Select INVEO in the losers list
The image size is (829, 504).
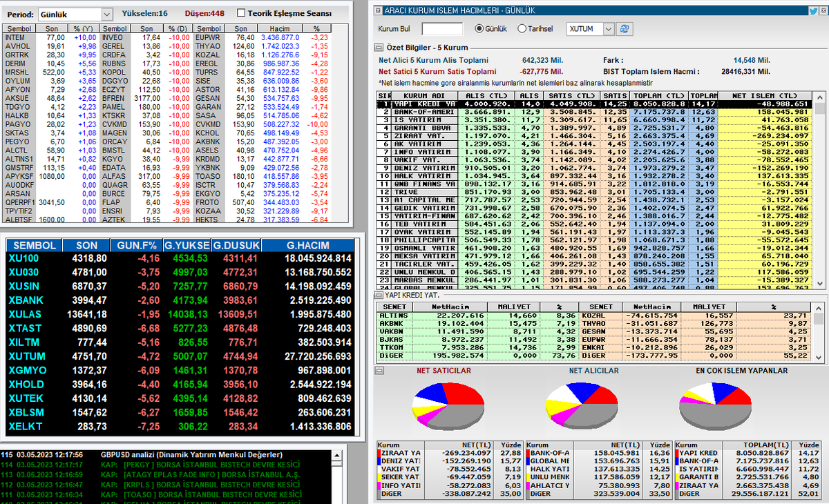coord(113,37)
